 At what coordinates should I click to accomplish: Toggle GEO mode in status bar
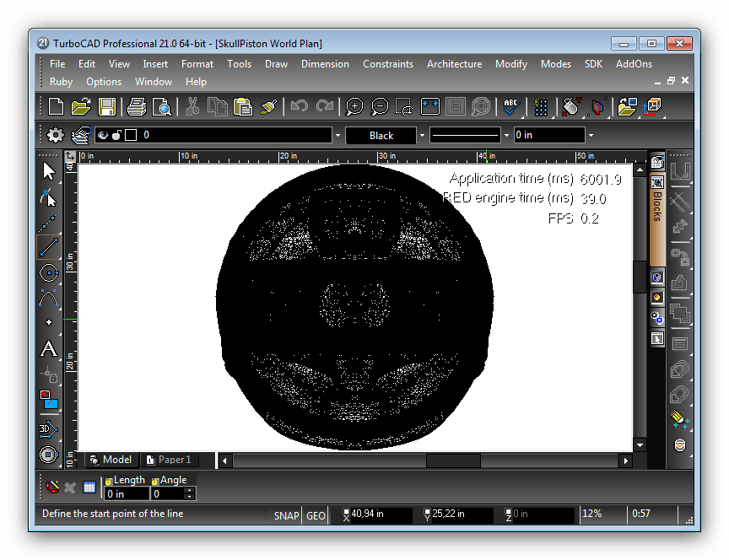coord(316,515)
